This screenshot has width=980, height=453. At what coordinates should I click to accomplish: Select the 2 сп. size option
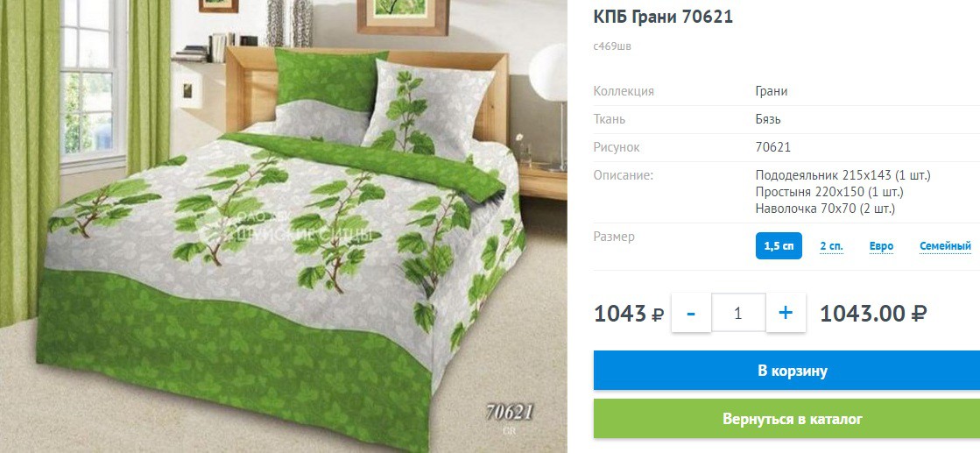click(x=831, y=246)
